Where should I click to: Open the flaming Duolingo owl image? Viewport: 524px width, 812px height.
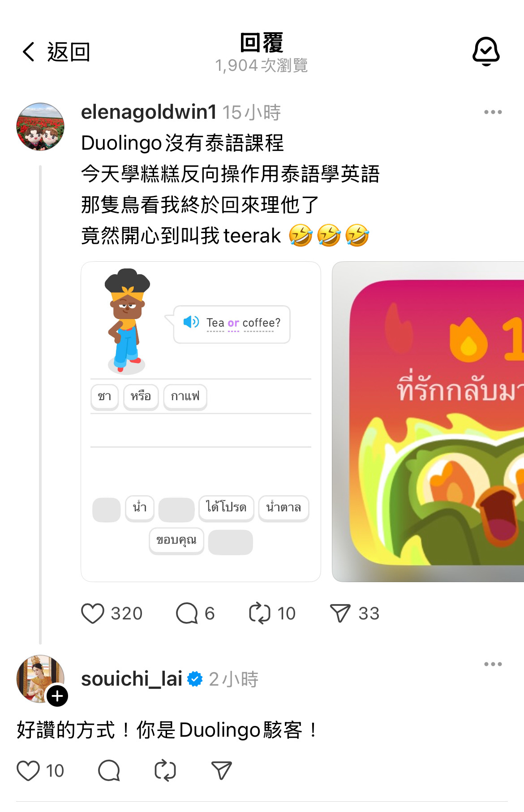[x=428, y=422]
